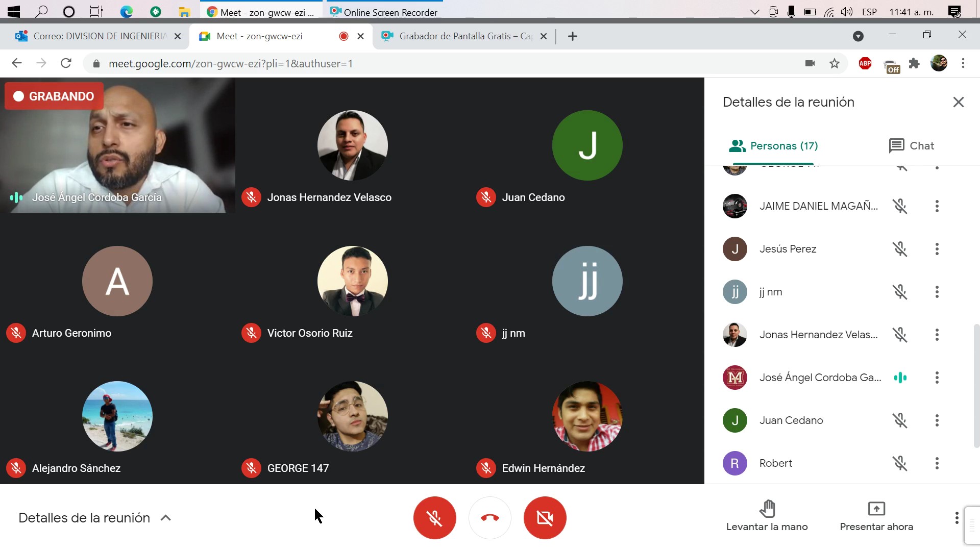Viewport: 980px width, 551px height.
Task: Click Arturo Geronimo avatar tile
Action: (x=117, y=281)
